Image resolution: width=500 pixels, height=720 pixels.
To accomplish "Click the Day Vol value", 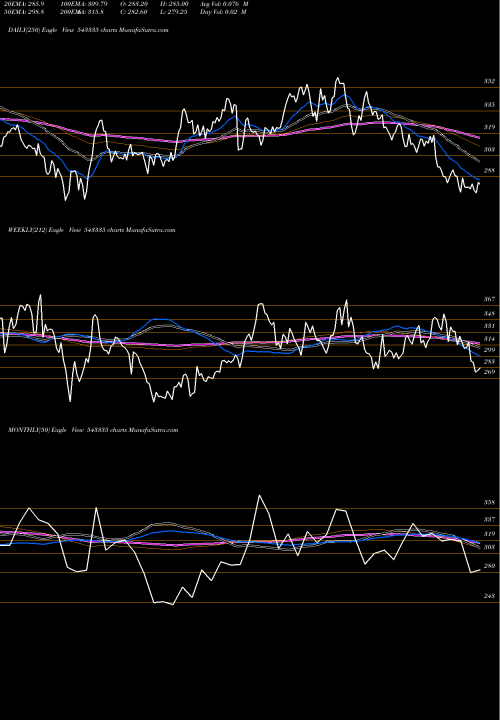I will [224, 12].
